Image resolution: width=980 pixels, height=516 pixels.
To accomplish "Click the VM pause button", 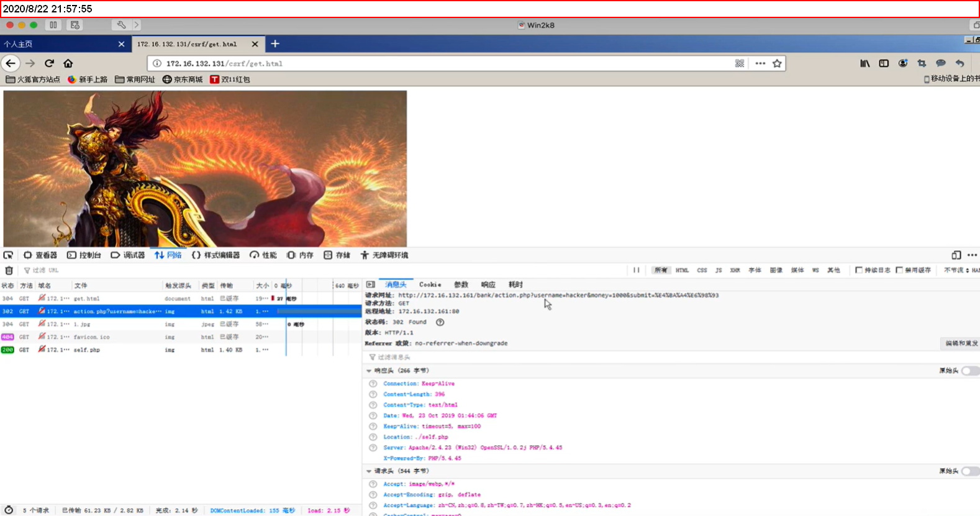I will [x=53, y=25].
